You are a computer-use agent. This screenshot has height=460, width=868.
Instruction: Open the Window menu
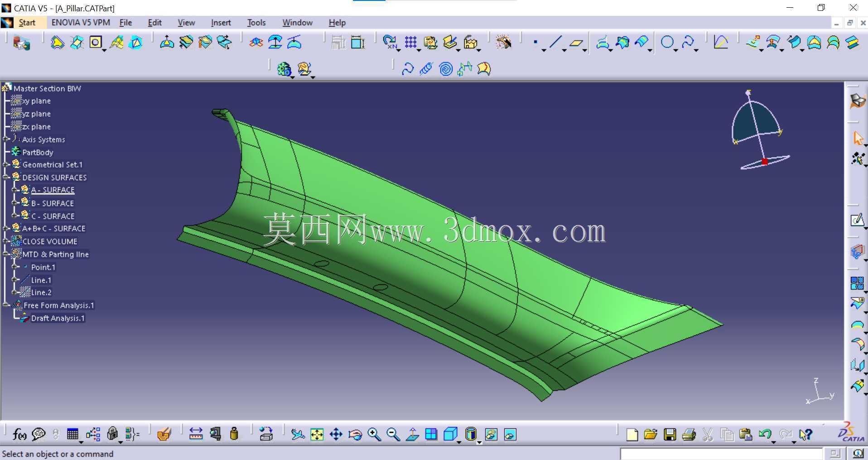click(x=297, y=23)
